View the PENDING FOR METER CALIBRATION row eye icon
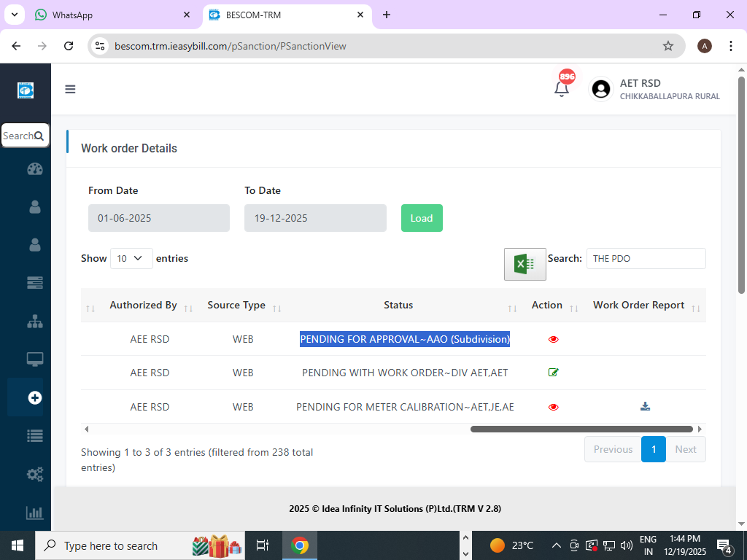Screen dimensions: 747x560 (x=553, y=407)
